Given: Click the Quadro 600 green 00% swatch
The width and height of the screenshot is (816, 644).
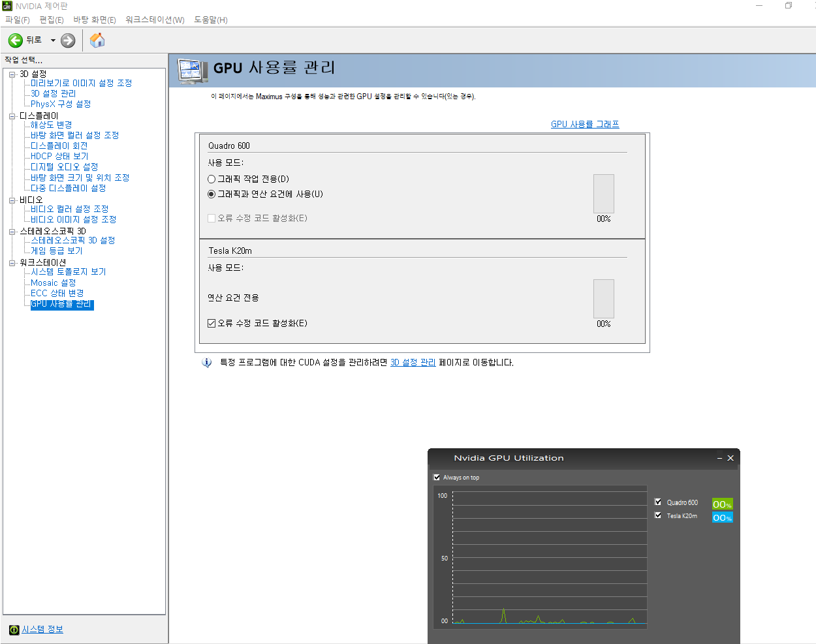Looking at the screenshot, I should (x=722, y=504).
